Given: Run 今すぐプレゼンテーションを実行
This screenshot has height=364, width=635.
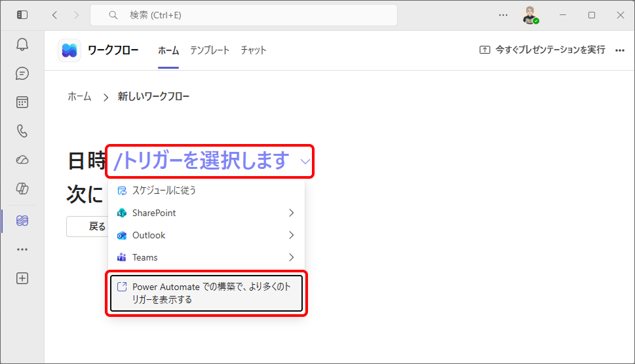Looking at the screenshot, I should coord(542,50).
